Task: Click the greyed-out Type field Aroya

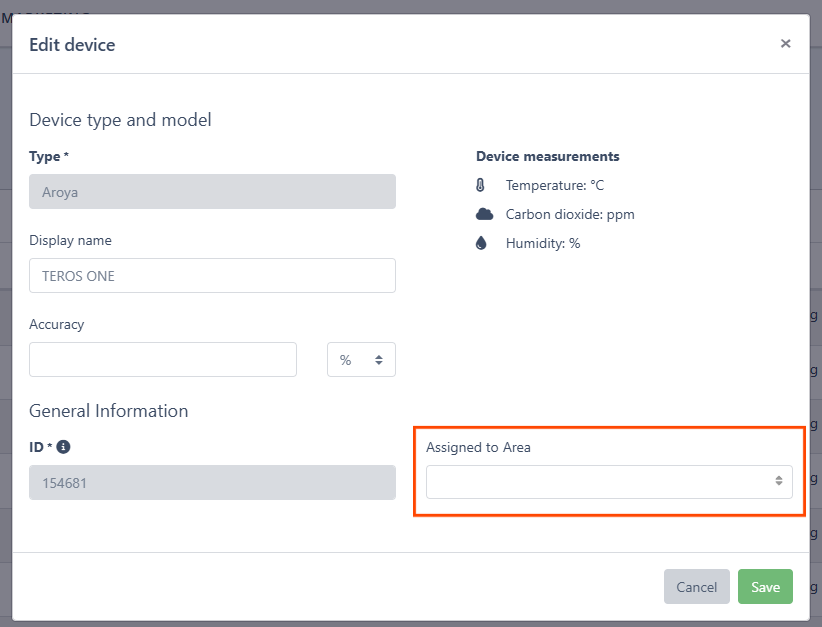Action: (212, 192)
